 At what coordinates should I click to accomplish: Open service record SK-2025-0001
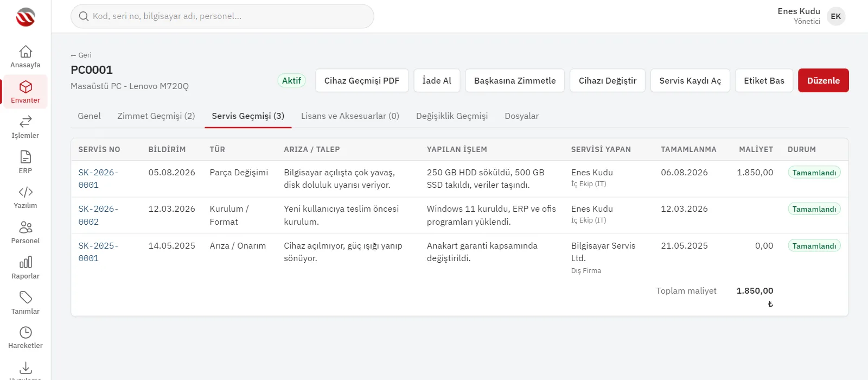coord(98,252)
